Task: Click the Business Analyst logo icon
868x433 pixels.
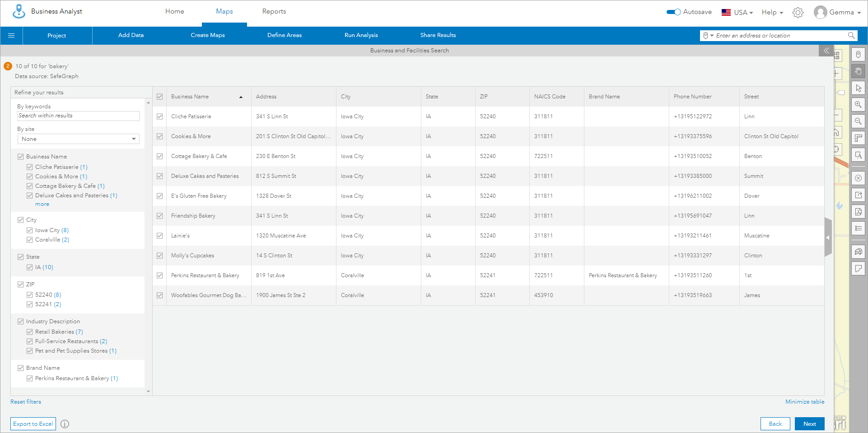Action: (19, 11)
